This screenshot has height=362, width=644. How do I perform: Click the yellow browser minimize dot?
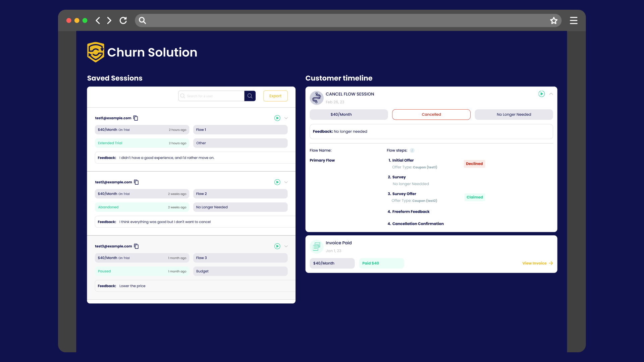click(x=77, y=20)
